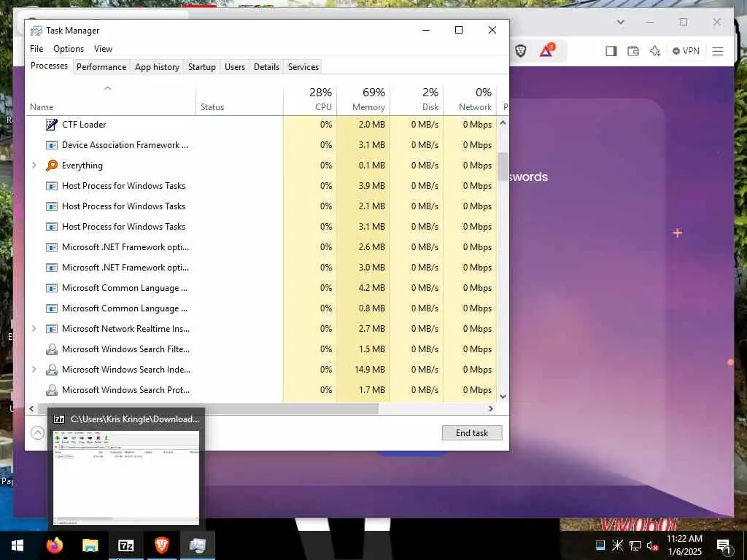Select the Device Association Framework process icon
The width and height of the screenshot is (747, 560).
52,145
